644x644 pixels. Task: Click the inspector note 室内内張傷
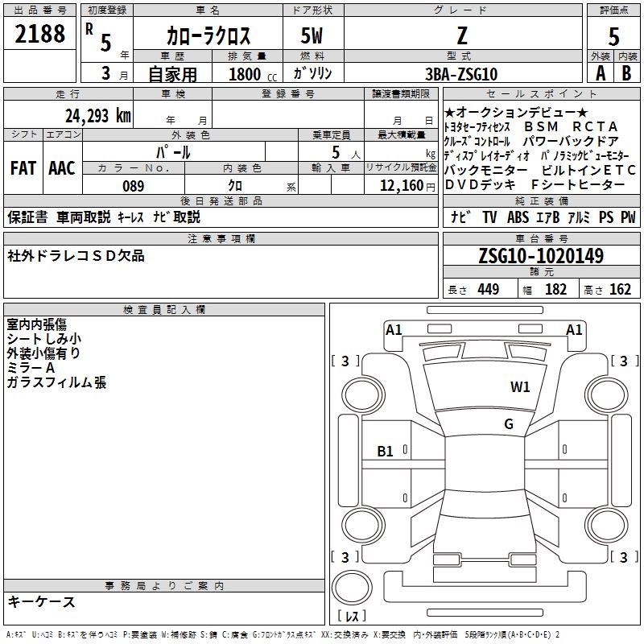36,324
